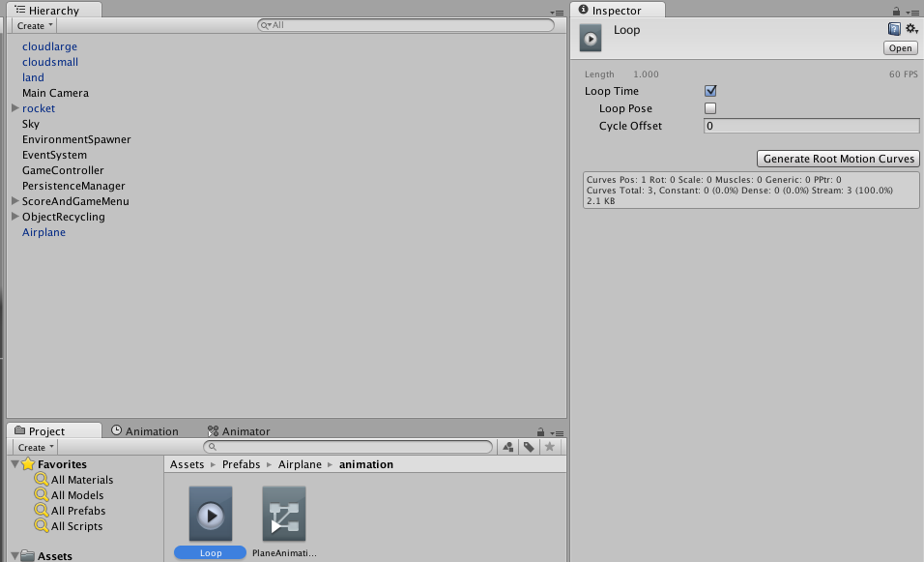The image size is (924, 562).
Task: Switch to the Animator tab
Action: pyautogui.click(x=239, y=431)
